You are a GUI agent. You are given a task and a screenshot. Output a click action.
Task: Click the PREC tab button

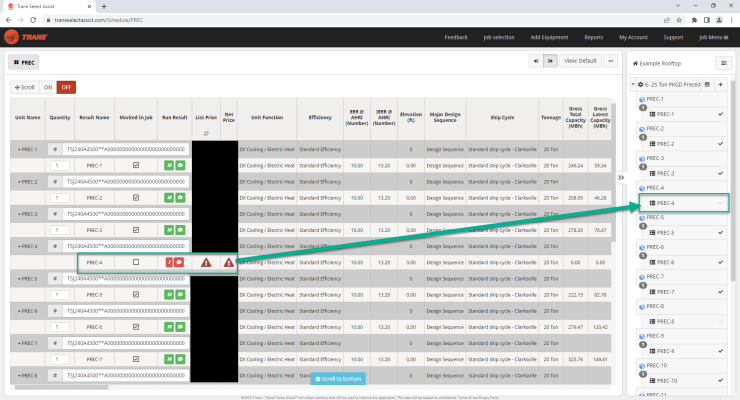coord(24,62)
